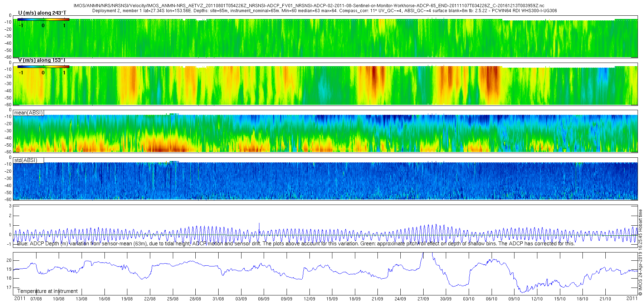
Task: Click the 19/08 date tick label
Action: coord(127,299)
